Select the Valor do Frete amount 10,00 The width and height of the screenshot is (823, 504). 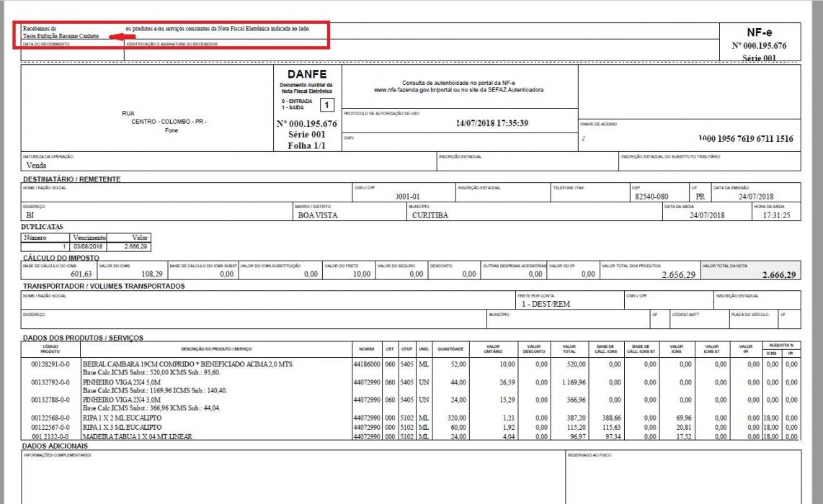pos(362,274)
